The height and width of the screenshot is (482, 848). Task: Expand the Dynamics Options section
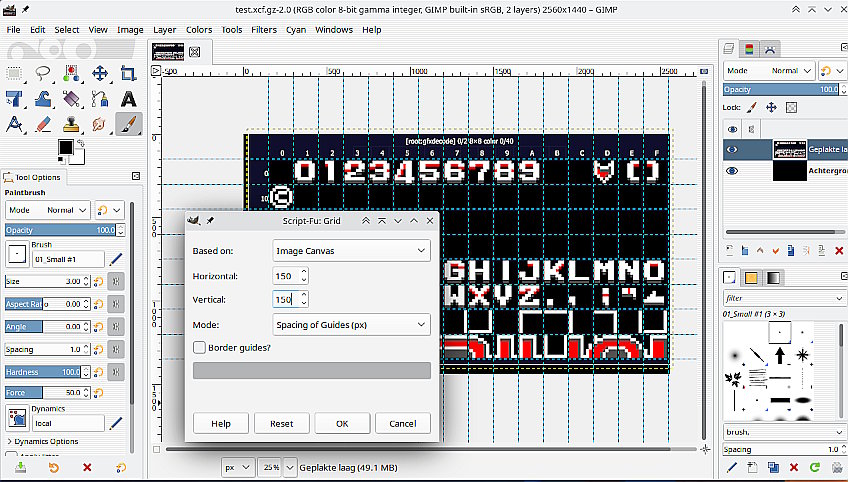[x=10, y=441]
